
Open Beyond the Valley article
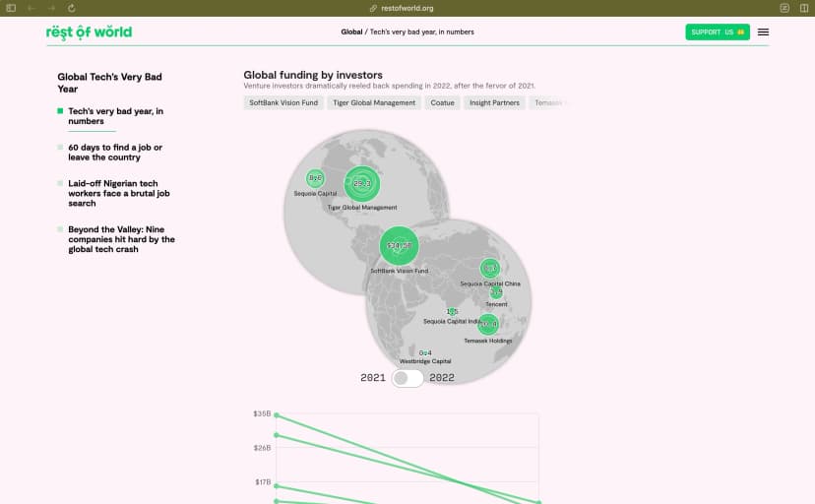(121, 239)
